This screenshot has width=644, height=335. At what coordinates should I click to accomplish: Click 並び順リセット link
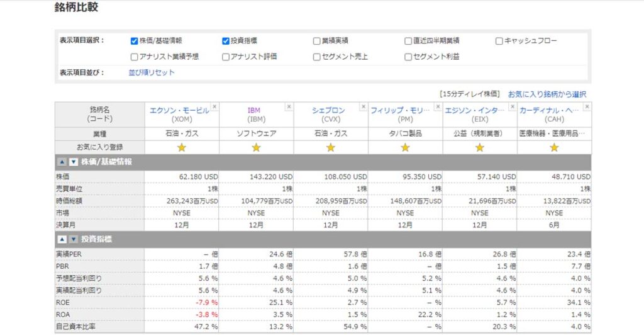point(152,72)
